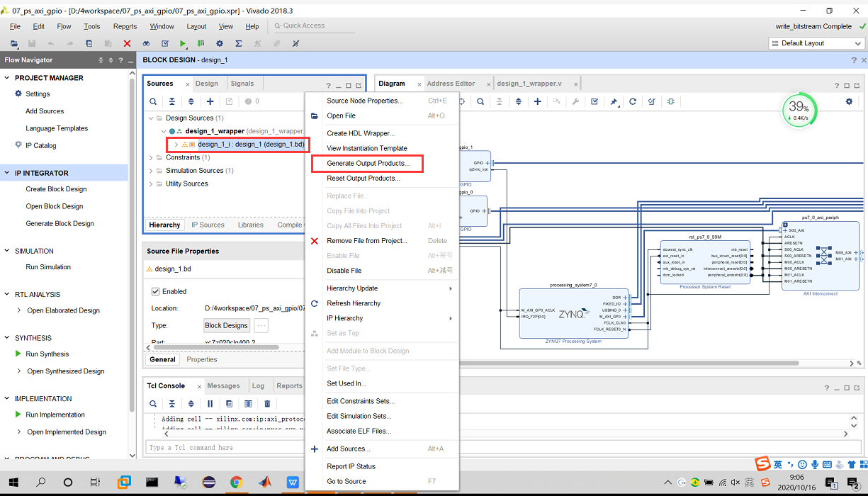Screen dimensions: 868x496
Task: Open Eclipse from the Windows taskbar
Action: point(208,483)
